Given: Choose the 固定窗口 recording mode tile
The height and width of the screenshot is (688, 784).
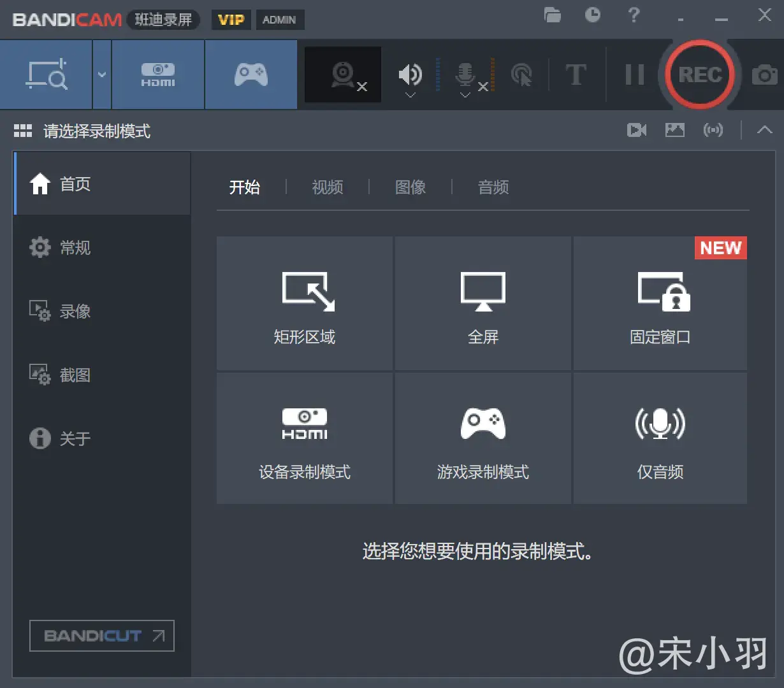Looking at the screenshot, I should (x=660, y=304).
